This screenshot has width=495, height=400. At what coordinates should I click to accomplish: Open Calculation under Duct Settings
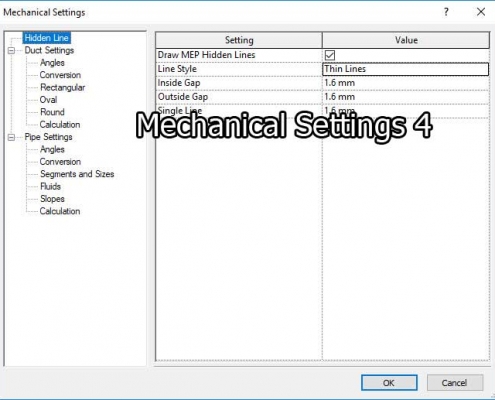click(60, 124)
